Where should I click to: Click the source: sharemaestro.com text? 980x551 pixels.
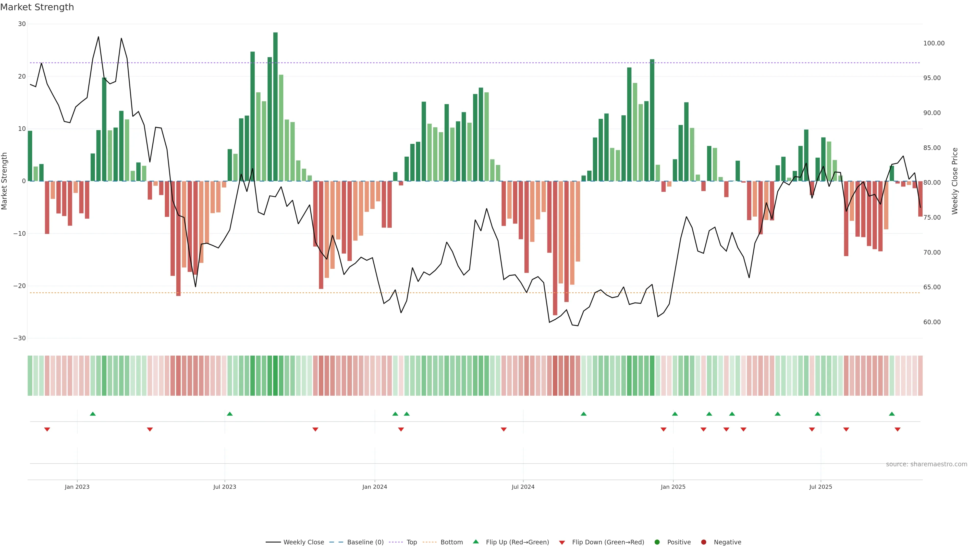point(926,464)
